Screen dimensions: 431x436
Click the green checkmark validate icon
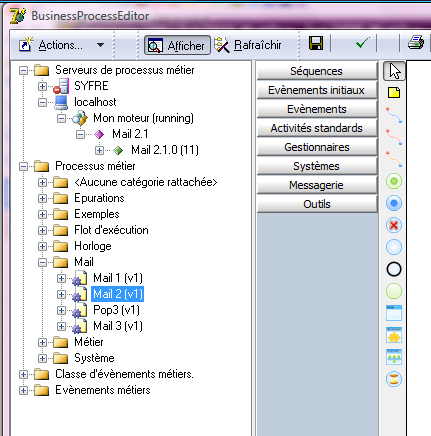pos(363,43)
